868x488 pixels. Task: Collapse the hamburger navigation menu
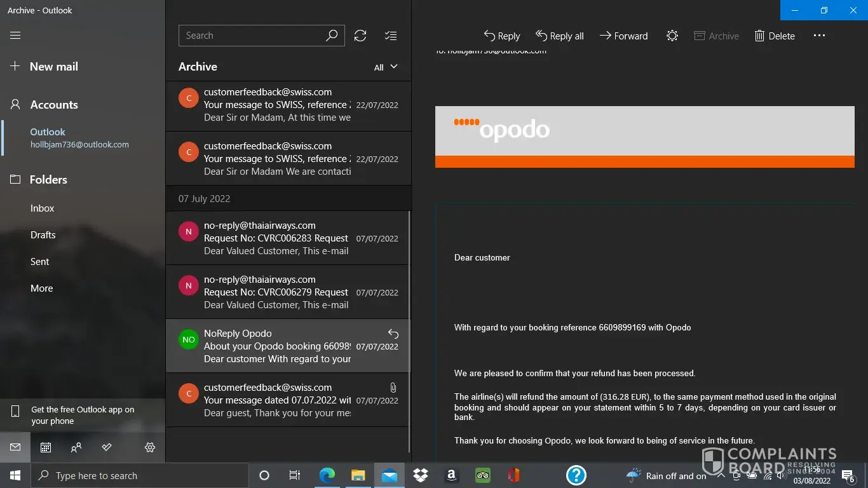[15, 36]
